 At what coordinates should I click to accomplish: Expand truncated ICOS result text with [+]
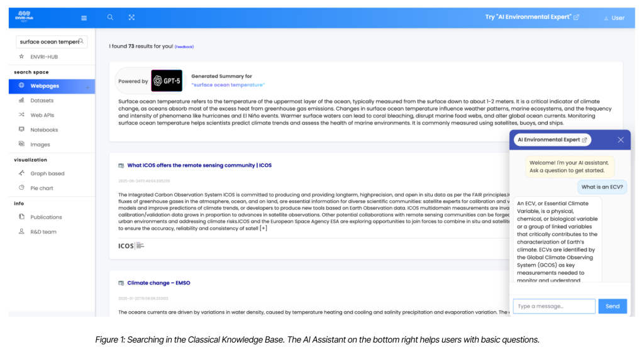click(264, 228)
